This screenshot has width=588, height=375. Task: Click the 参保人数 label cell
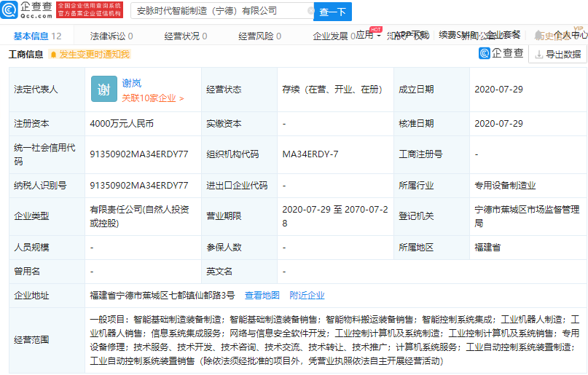[239, 248]
